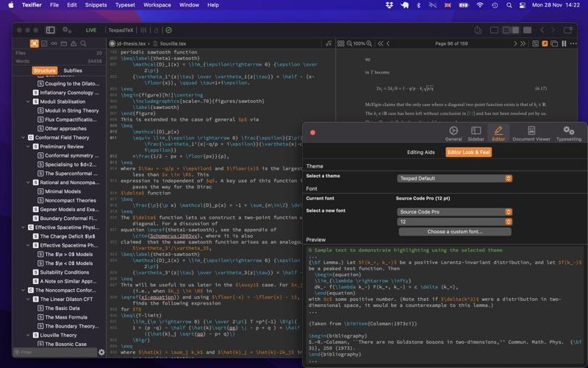The image size is (588, 368).
Task: Select the Subfiles sidebar view
Action: [x=73, y=71]
